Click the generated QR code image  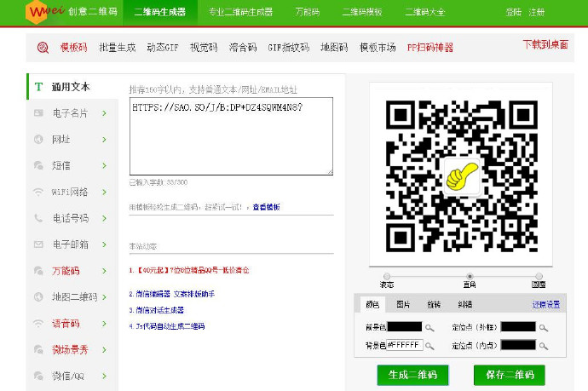coord(462,175)
